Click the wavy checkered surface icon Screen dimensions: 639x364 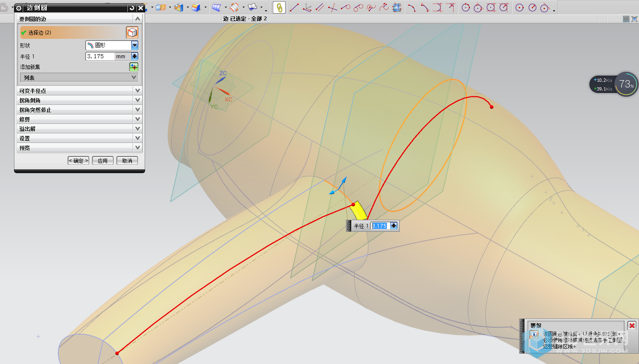click(x=253, y=7)
